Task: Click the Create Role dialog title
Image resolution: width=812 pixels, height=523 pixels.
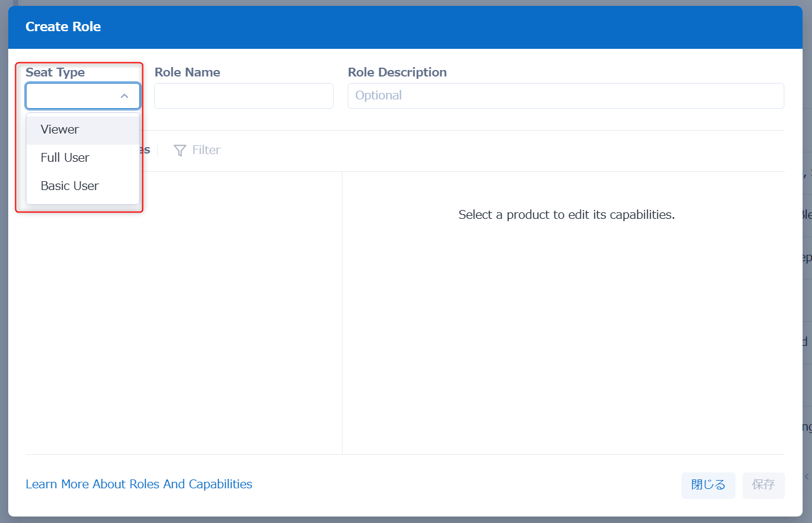Action: point(63,27)
